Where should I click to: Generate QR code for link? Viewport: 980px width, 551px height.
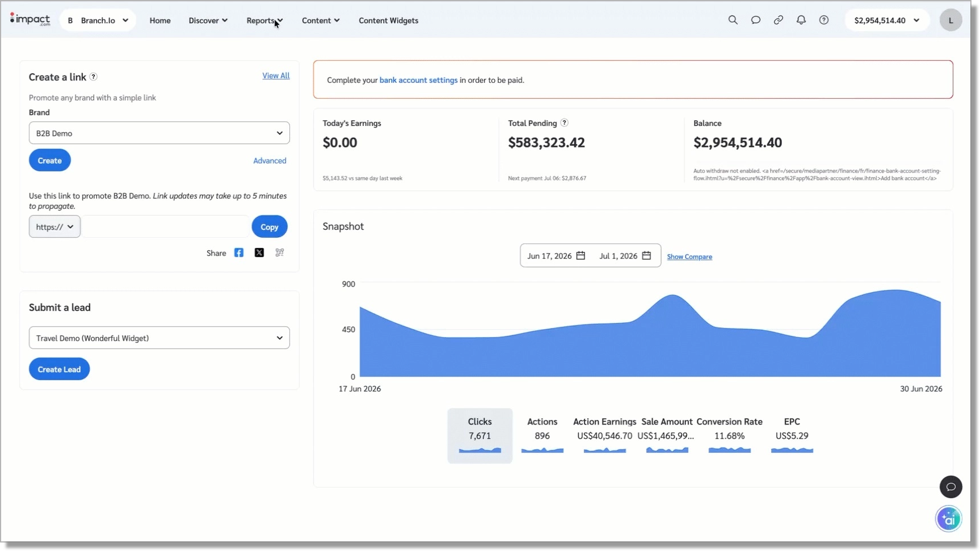click(280, 253)
